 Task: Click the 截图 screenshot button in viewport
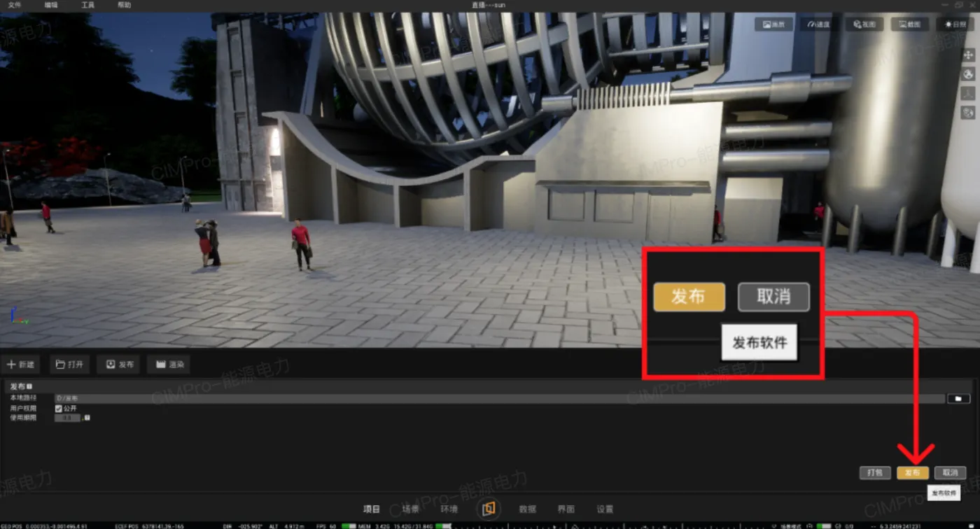coord(909,24)
